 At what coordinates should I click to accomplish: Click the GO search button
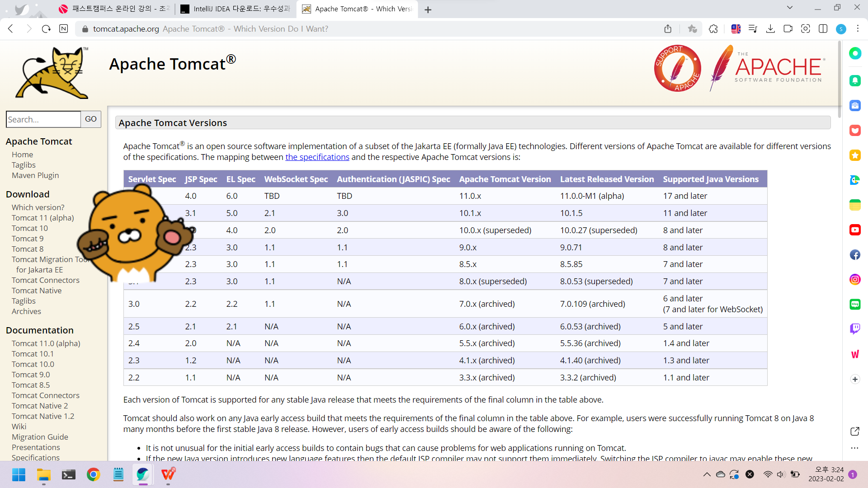[x=91, y=119]
